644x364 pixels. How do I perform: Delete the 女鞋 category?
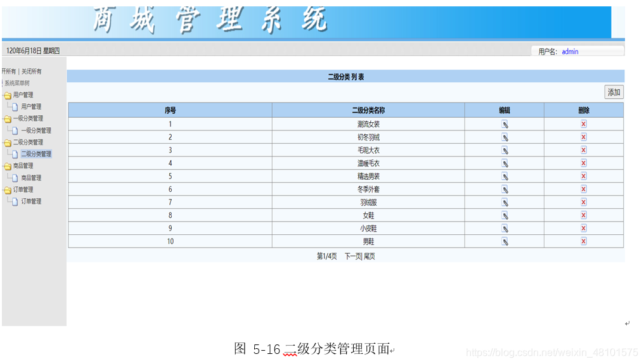coord(584,215)
